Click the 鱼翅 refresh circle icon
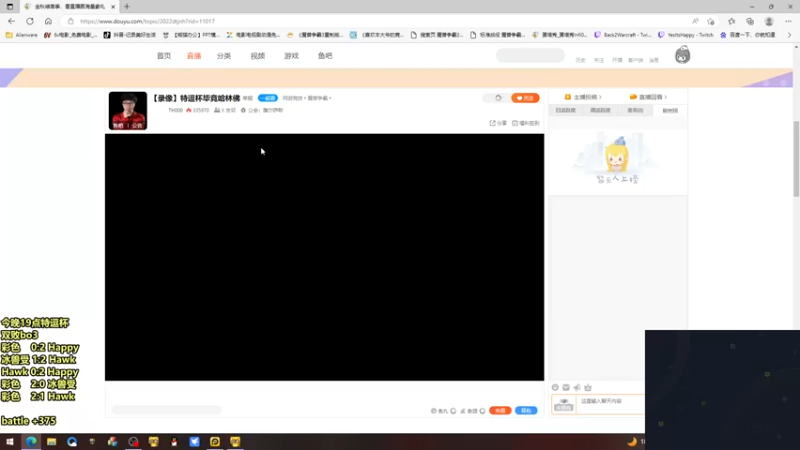This screenshot has height=450, width=800. [482, 411]
